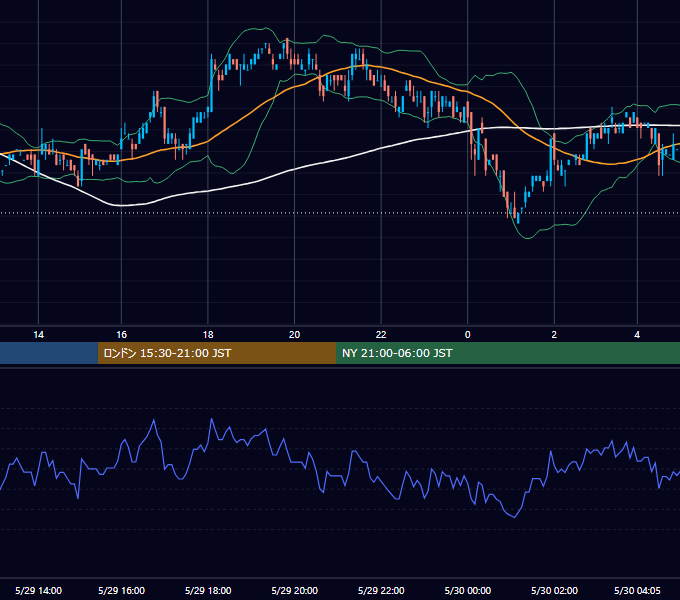Image resolution: width=680 pixels, height=600 pixels.
Task: Click the 5/29 20:00 date label
Action: click(294, 590)
